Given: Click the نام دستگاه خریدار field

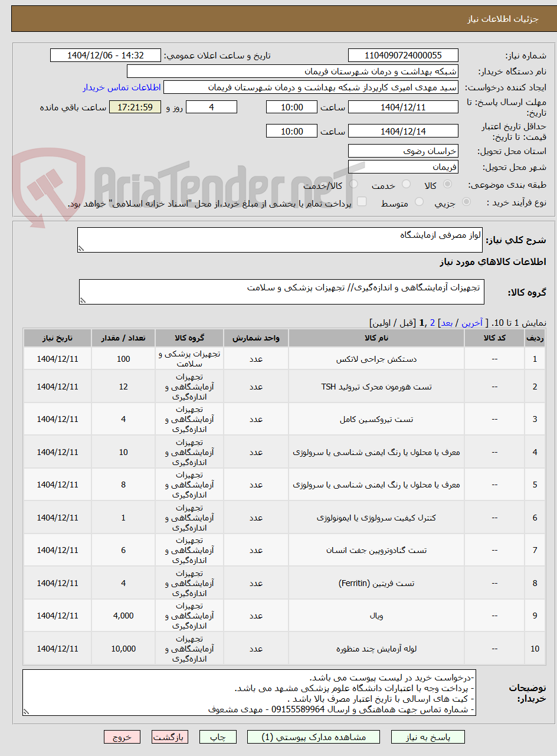Looking at the screenshot, I should pos(293,71).
